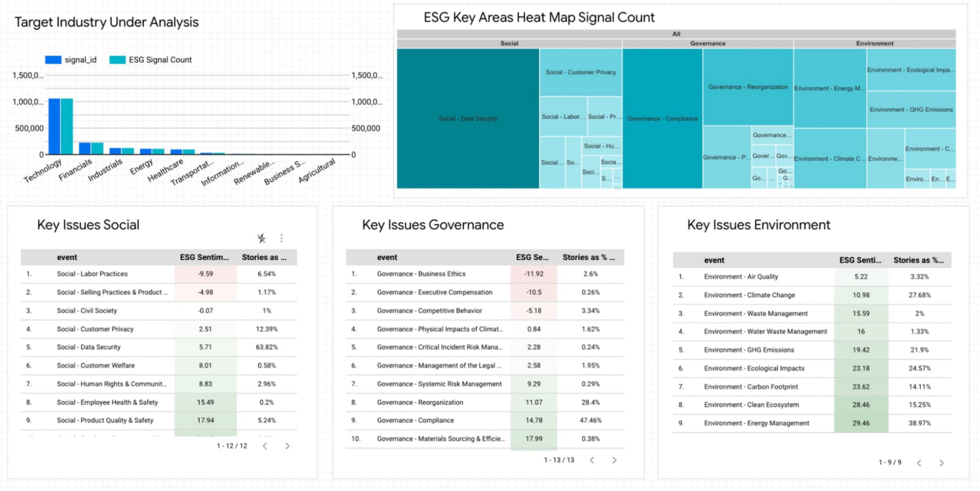Select the Governance - Compliance treemap tile
This screenshot has height=491, width=980.
pos(662,119)
